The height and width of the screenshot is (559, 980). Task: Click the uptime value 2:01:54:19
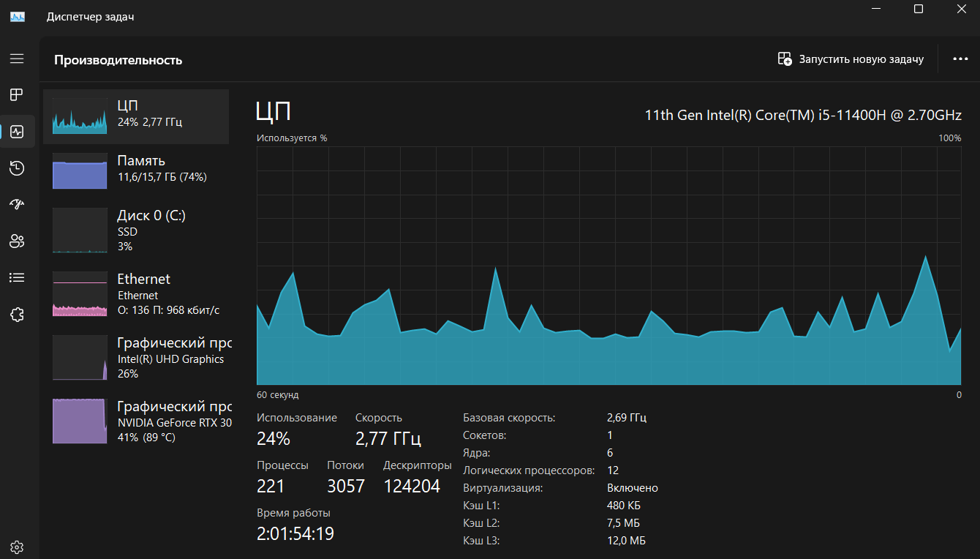[x=295, y=534]
